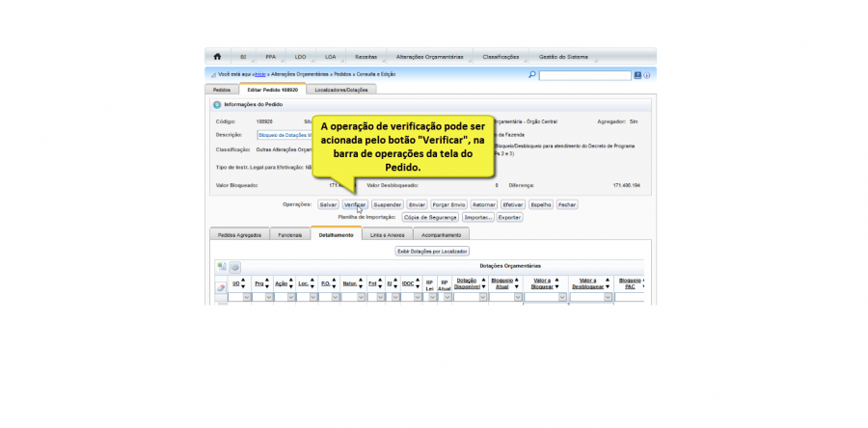Open the Funcionais tab
Viewport: 868px width, 428px height.
click(290, 235)
